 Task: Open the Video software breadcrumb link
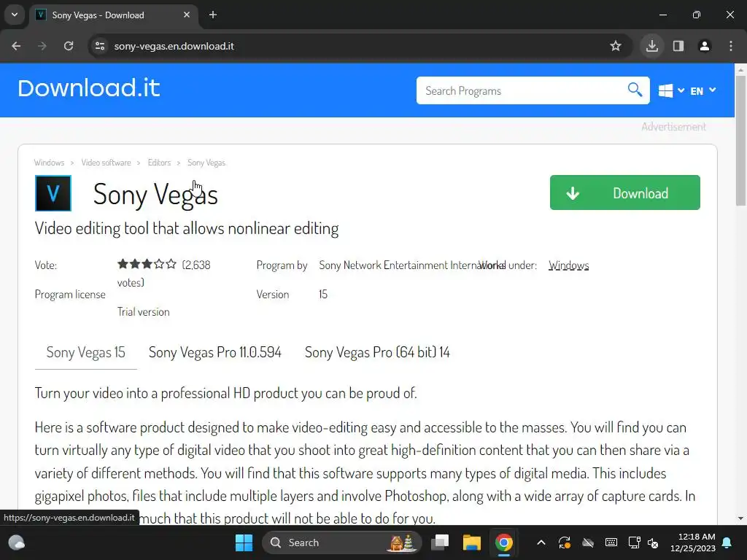pos(106,163)
